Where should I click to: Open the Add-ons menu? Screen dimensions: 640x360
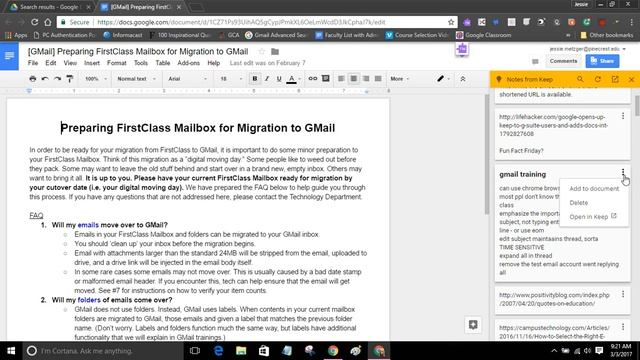[189, 63]
